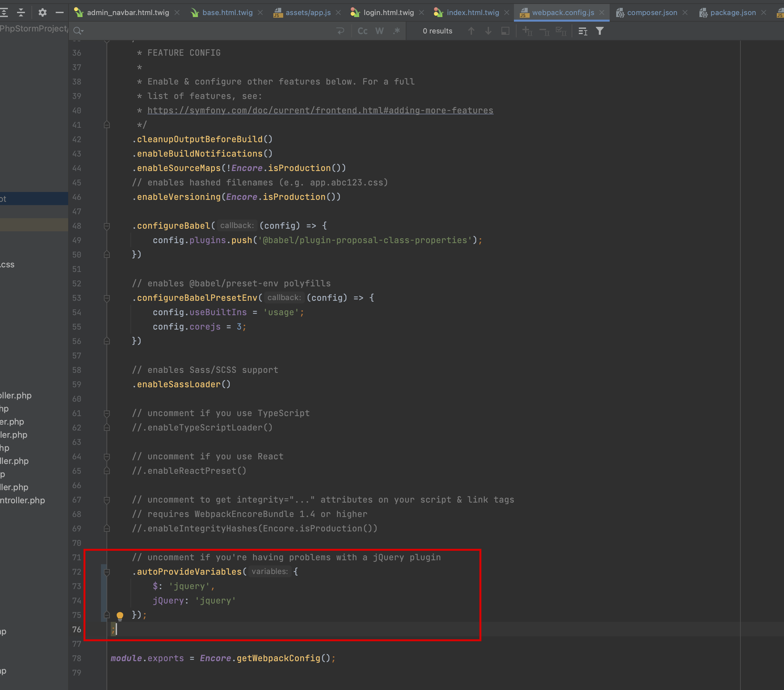Viewport: 784px width, 690px height.
Task: Open symfony.com frontend docs link
Action: coord(320,110)
